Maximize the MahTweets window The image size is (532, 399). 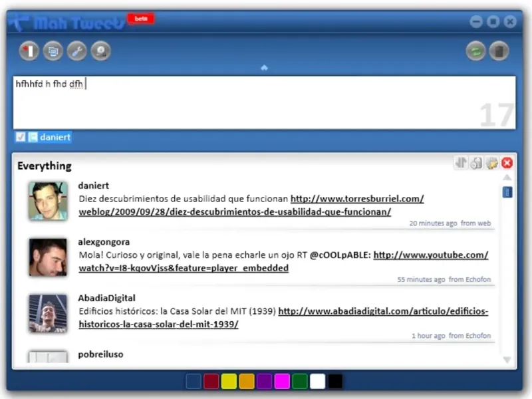pyautogui.click(x=493, y=22)
